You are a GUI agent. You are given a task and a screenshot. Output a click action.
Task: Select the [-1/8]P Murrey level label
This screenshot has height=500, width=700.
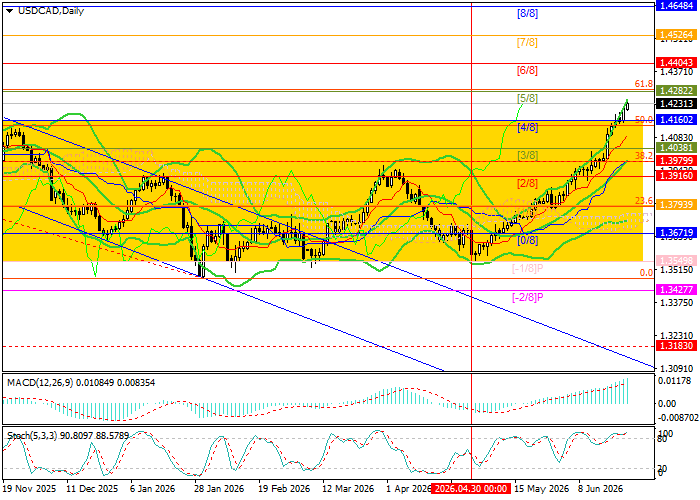coord(527,268)
